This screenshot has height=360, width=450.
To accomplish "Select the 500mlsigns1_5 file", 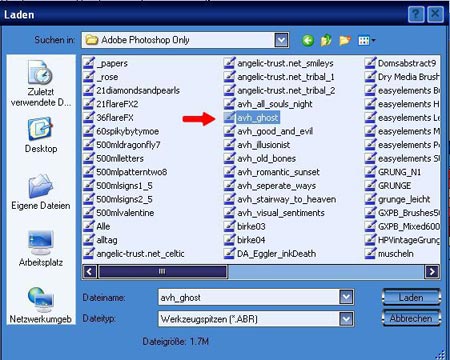I will pyautogui.click(x=118, y=186).
